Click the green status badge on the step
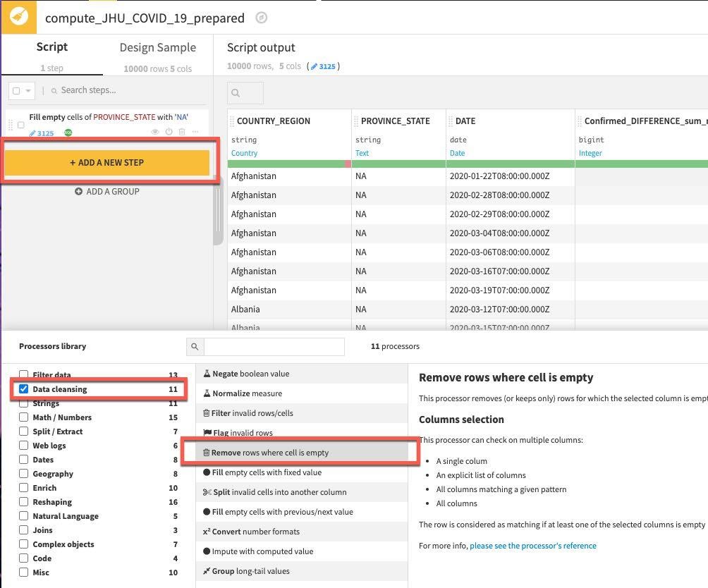 click(x=68, y=133)
